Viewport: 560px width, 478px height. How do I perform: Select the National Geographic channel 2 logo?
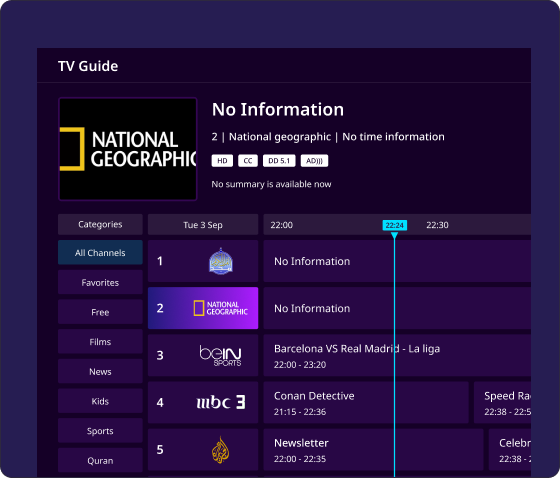220,308
